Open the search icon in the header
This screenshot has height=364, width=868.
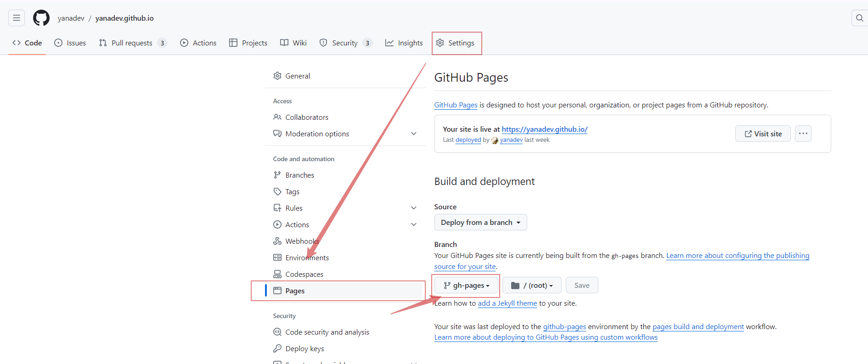[859, 18]
